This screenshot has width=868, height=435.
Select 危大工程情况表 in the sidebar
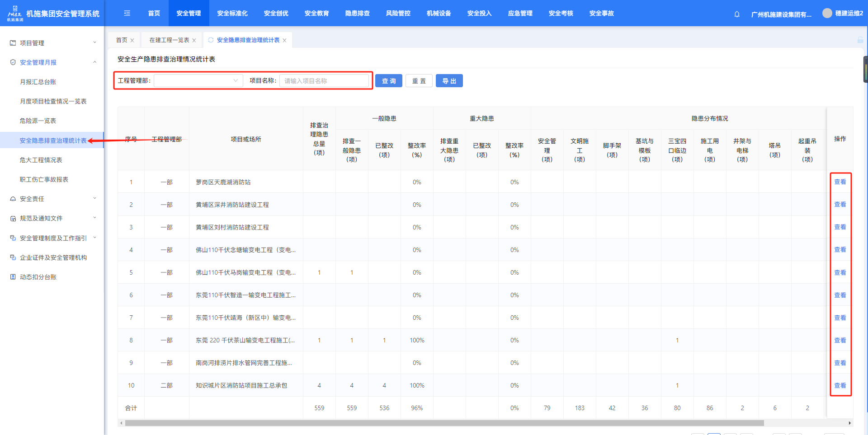(41, 160)
